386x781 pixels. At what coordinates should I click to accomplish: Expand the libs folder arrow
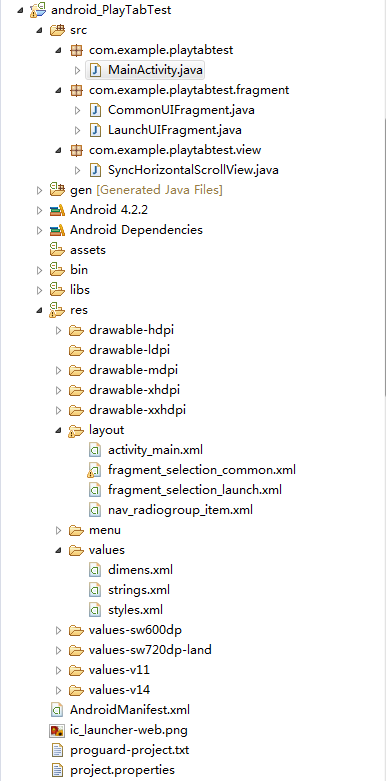(x=39, y=290)
